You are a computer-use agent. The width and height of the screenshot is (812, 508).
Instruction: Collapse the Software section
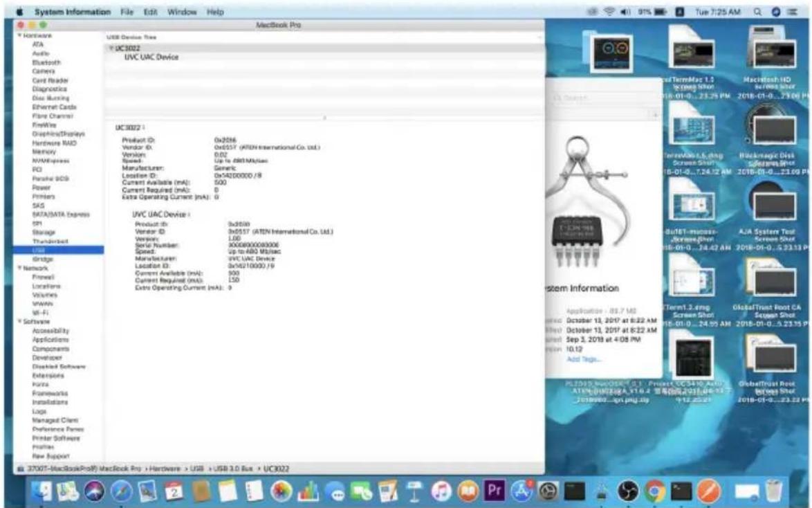click(x=19, y=321)
